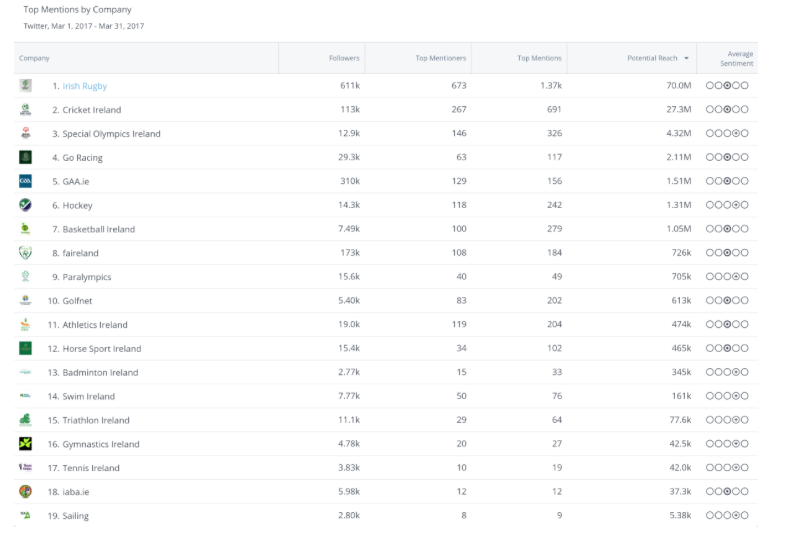The width and height of the screenshot is (791, 547).
Task: Click the Sailing sentiment indicator circles
Action: [x=727, y=516]
